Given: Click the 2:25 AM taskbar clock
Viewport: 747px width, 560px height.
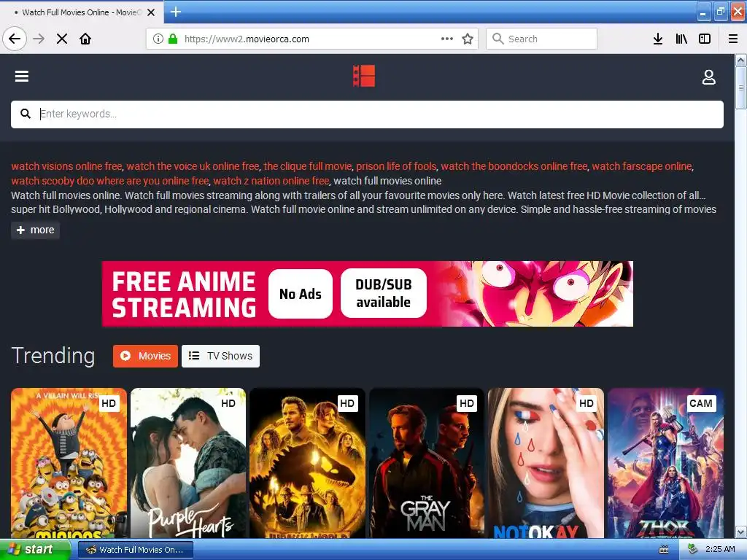Looking at the screenshot, I should click(720, 550).
